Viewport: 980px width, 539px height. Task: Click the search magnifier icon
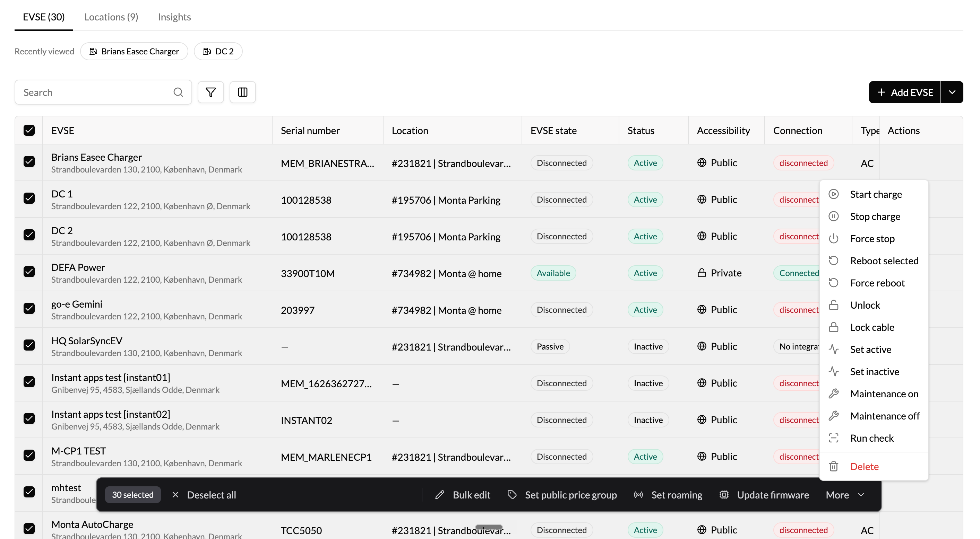(x=178, y=92)
